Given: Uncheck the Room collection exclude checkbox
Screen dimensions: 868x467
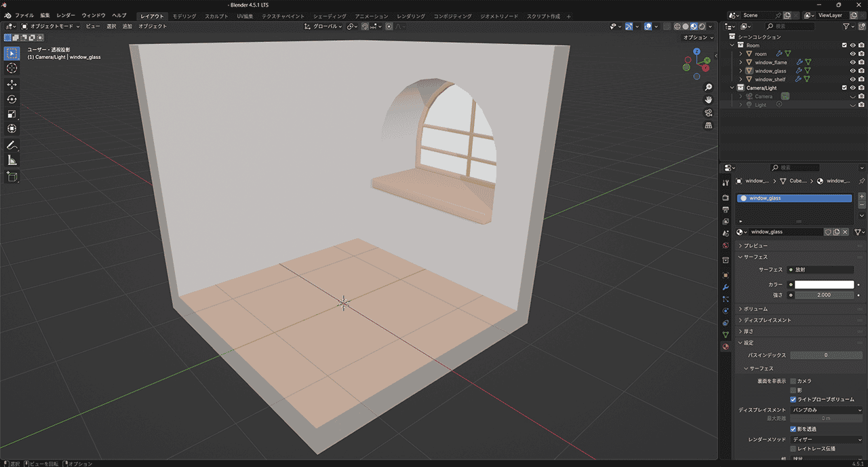Looking at the screenshot, I should click(x=844, y=45).
